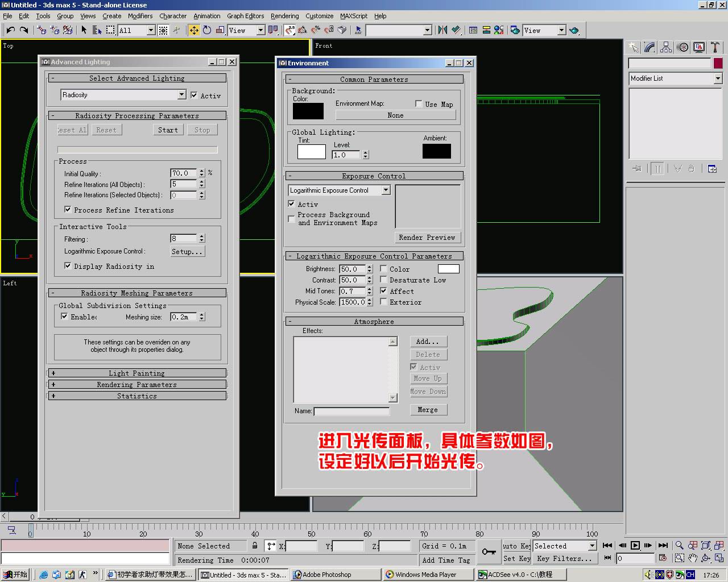Enable the Desaturate Low checkbox
The height and width of the screenshot is (582, 728).
[383, 280]
